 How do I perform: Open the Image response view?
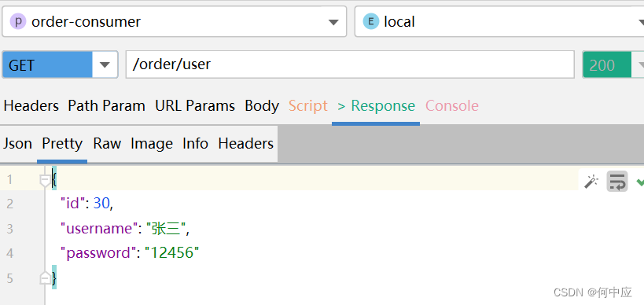(x=152, y=144)
